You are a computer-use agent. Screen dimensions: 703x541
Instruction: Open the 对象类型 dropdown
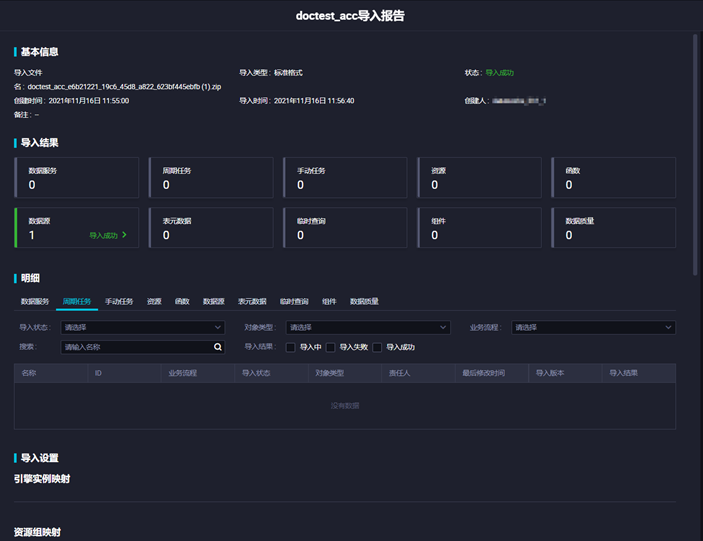[x=368, y=328]
